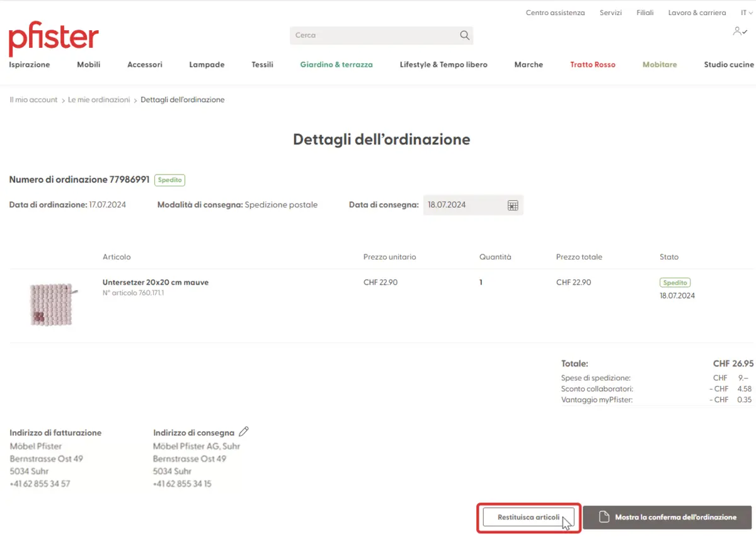
Task: Open the Lampade category
Action: 207,64
